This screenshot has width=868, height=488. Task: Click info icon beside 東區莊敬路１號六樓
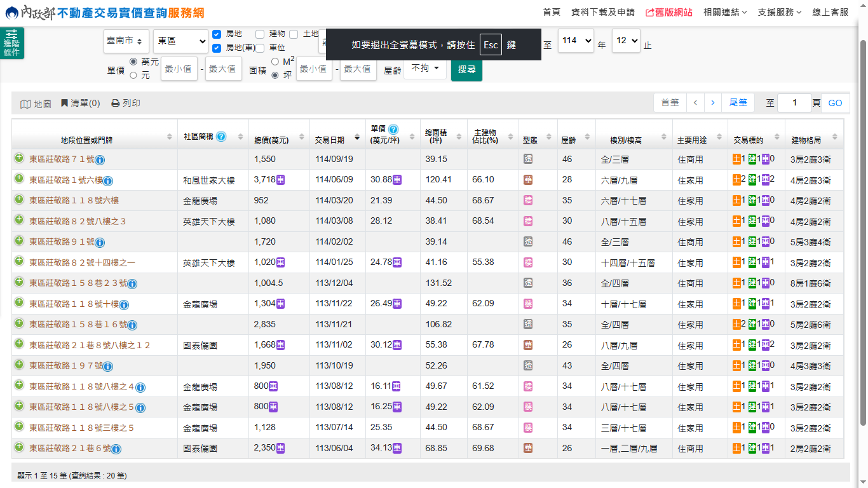(108, 181)
